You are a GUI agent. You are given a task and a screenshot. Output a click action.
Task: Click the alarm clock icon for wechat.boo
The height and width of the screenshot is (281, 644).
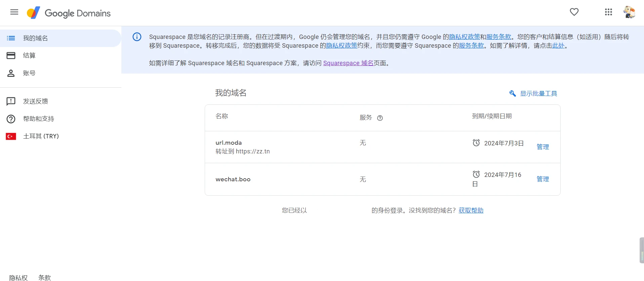tap(476, 175)
